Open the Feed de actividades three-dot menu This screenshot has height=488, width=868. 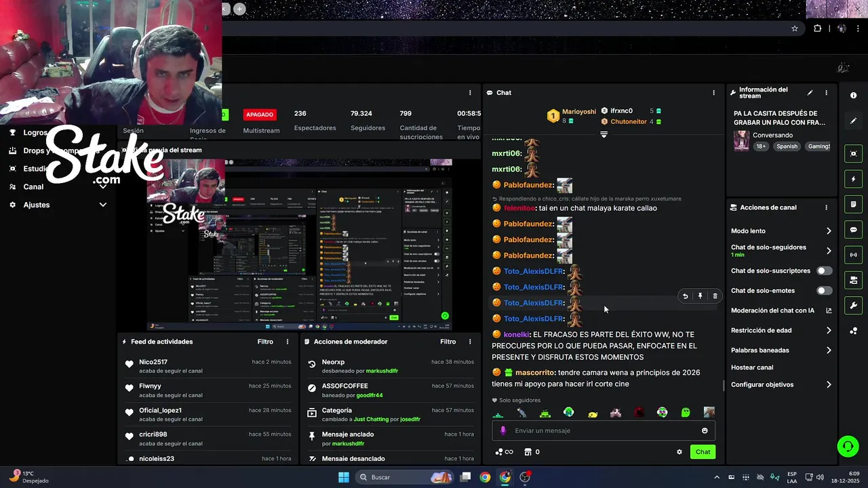(288, 342)
